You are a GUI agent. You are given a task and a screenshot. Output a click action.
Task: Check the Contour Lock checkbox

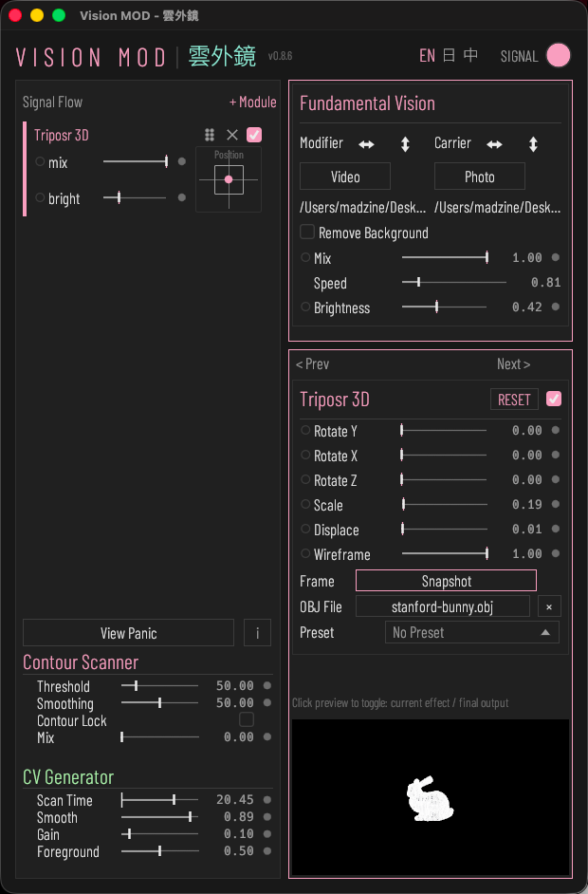tap(247, 719)
